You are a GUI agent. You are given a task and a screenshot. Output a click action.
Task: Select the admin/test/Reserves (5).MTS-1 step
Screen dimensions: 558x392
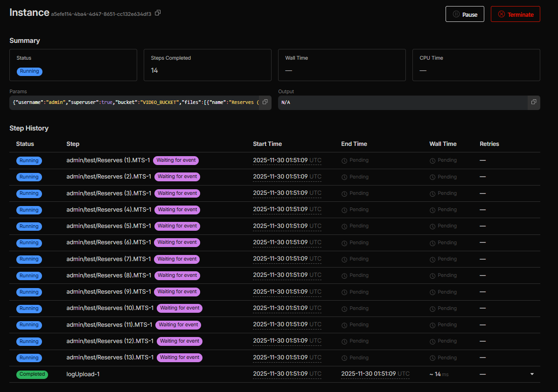pos(109,226)
